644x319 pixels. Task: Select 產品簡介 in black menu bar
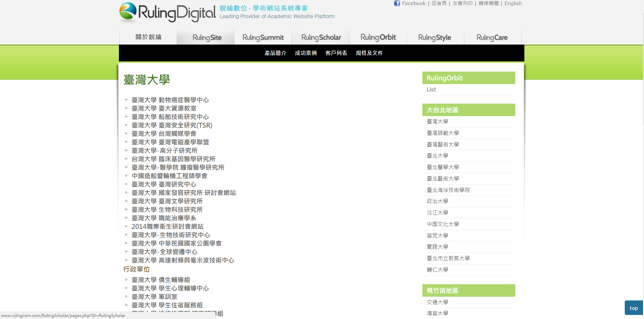pos(275,53)
